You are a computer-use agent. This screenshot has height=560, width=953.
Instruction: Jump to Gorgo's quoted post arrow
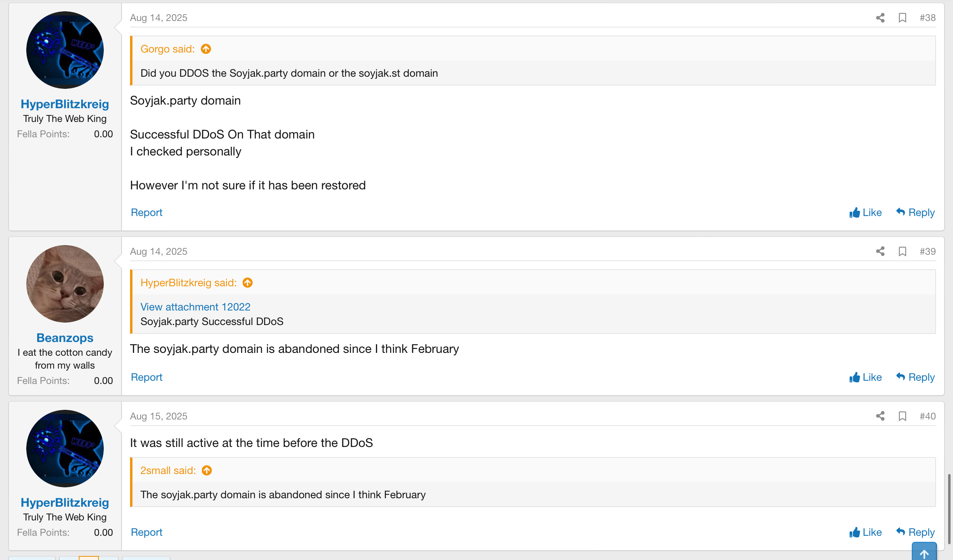(x=206, y=49)
